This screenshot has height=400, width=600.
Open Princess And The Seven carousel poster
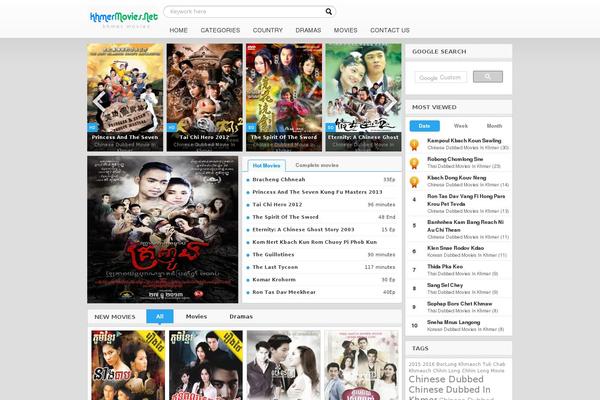[x=125, y=97]
